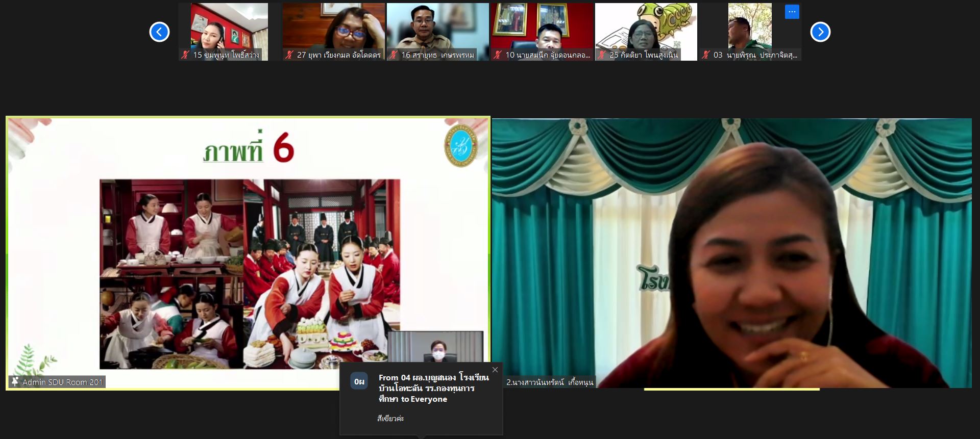
Task: Click muted microphone icon for participant 03
Action: click(706, 55)
